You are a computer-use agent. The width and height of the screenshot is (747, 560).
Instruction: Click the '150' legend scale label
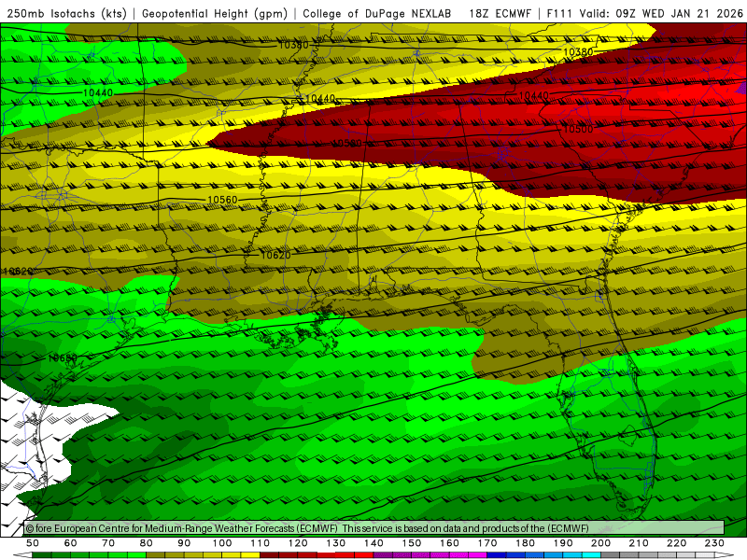pos(412,543)
